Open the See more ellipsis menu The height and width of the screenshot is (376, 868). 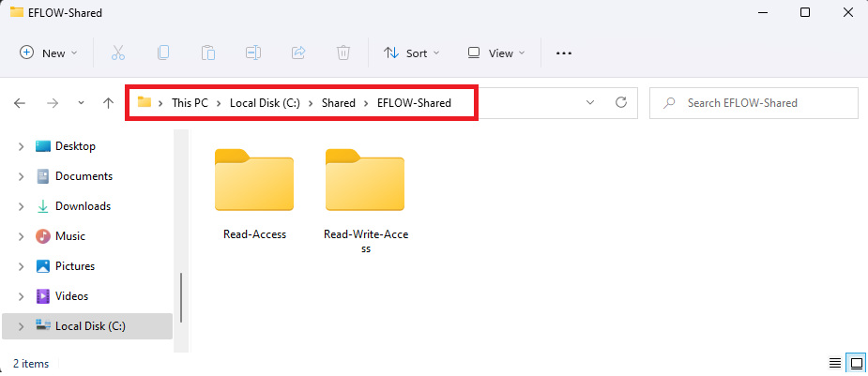click(x=564, y=53)
